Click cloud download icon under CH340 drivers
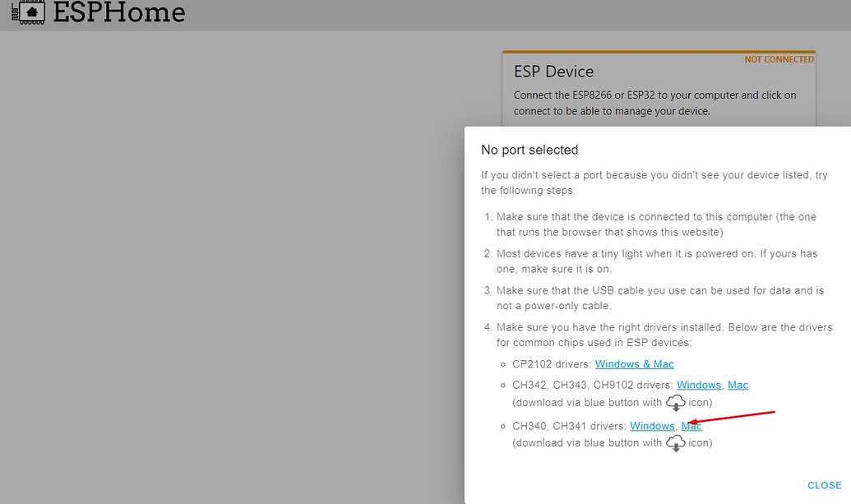851x504 pixels. click(x=676, y=443)
